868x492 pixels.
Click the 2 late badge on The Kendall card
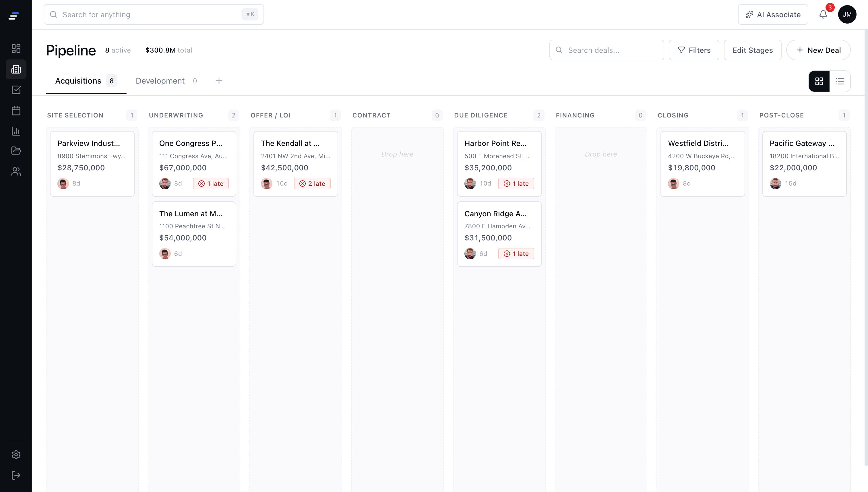coord(312,183)
